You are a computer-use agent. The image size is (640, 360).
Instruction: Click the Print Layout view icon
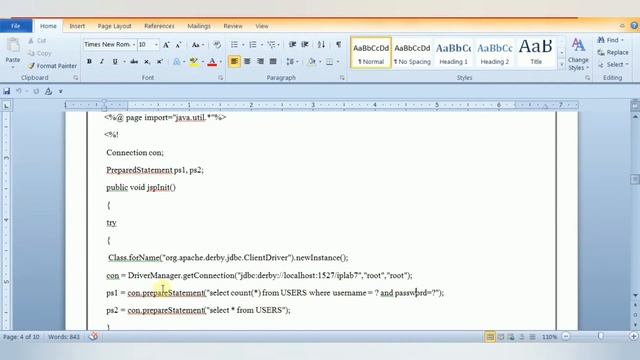(490, 337)
